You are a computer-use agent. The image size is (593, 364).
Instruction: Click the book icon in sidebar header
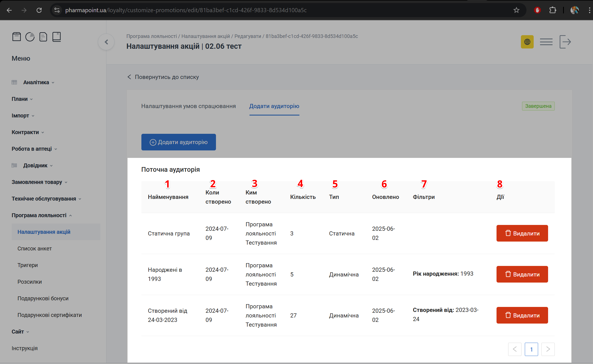[x=57, y=37]
